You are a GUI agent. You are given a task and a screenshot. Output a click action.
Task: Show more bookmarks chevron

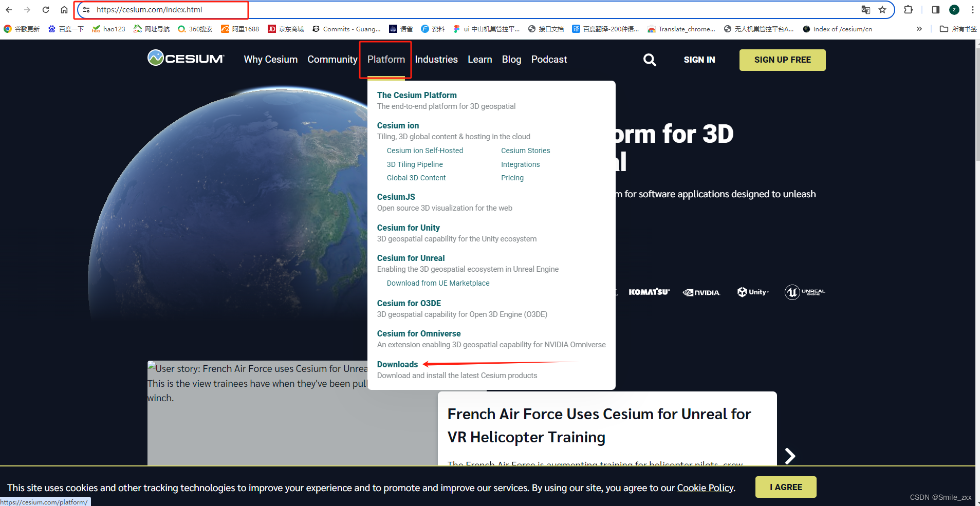tap(919, 29)
